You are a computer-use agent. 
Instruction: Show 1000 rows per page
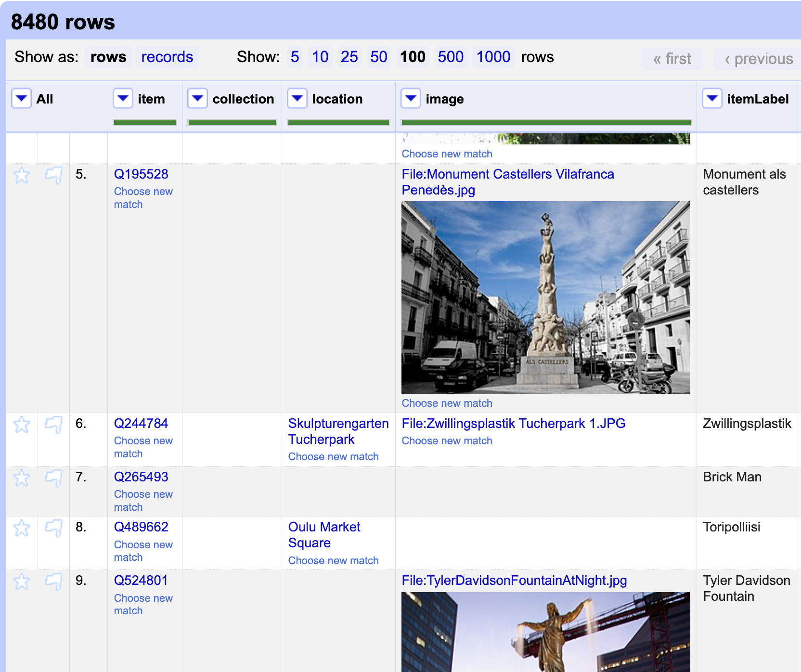click(x=493, y=57)
